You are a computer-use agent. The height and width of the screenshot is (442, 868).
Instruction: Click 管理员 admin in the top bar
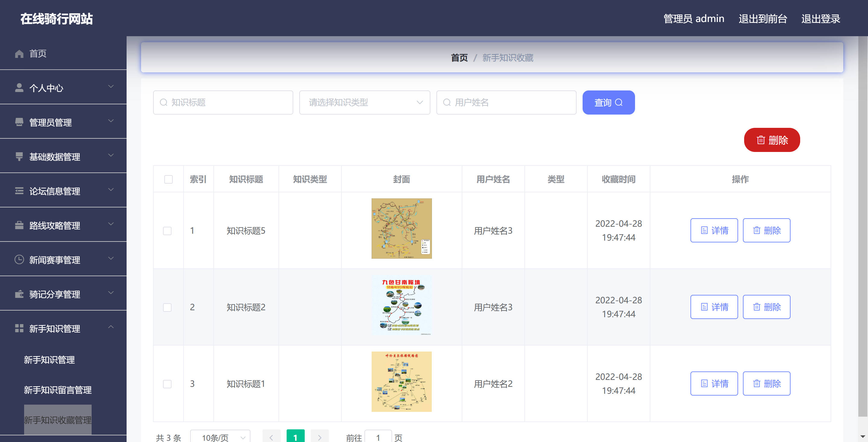click(x=693, y=19)
